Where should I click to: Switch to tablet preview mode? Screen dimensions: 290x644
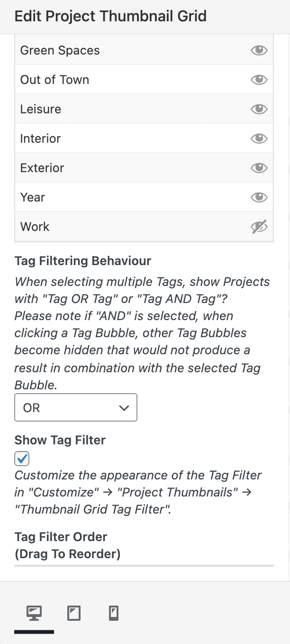pos(74,614)
